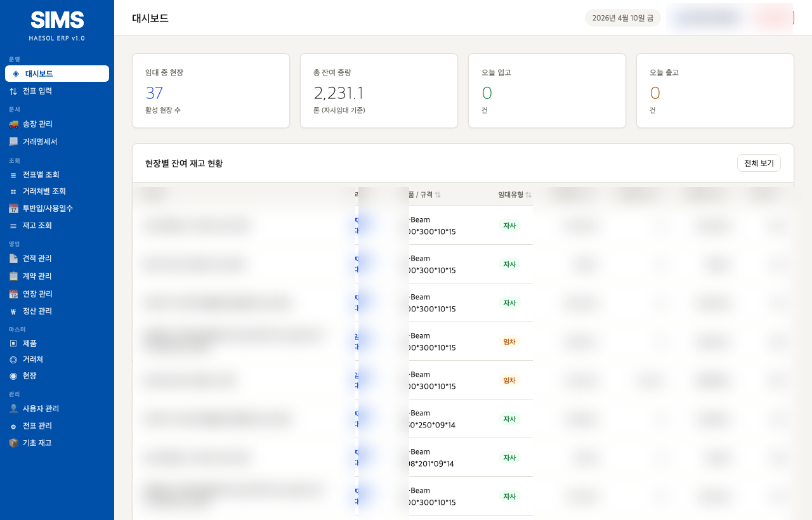Click the 연장 관리 calendar icon
This screenshot has width=812, height=520.
13,294
